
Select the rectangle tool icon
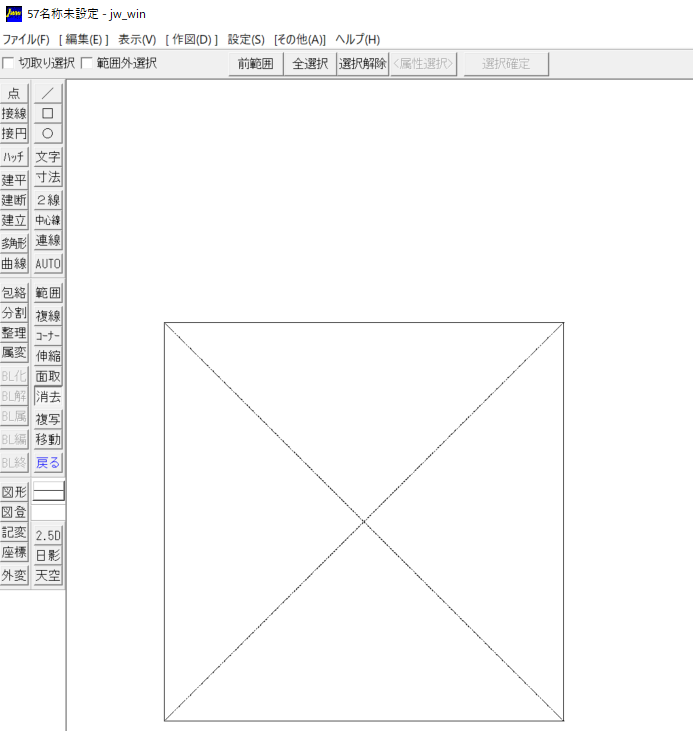tap(48, 113)
